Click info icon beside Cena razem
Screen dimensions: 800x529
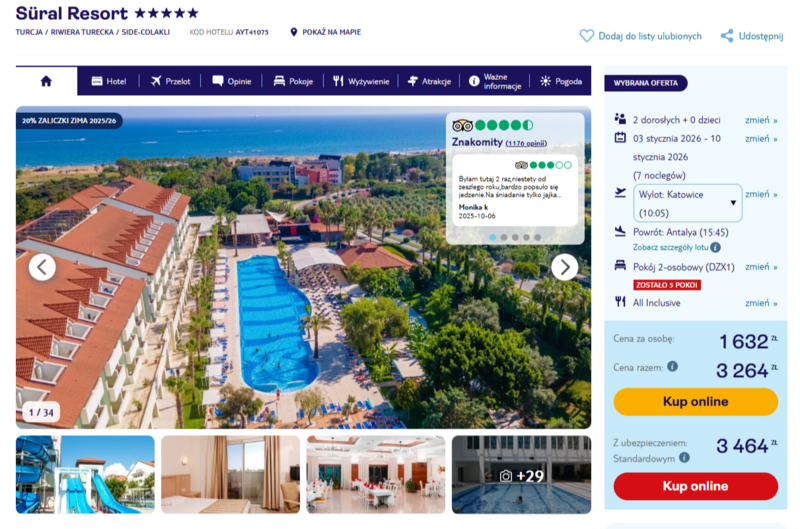pyautogui.click(x=672, y=367)
